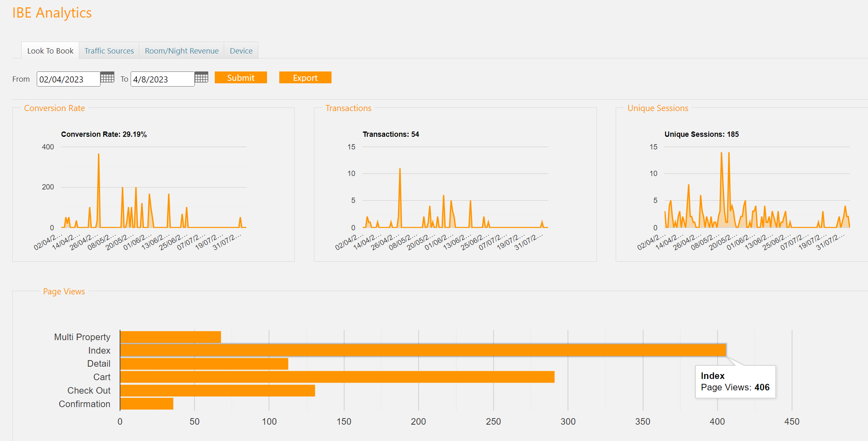This screenshot has height=441, width=868.
Task: Switch to Traffic Sources tab
Action: coord(109,51)
